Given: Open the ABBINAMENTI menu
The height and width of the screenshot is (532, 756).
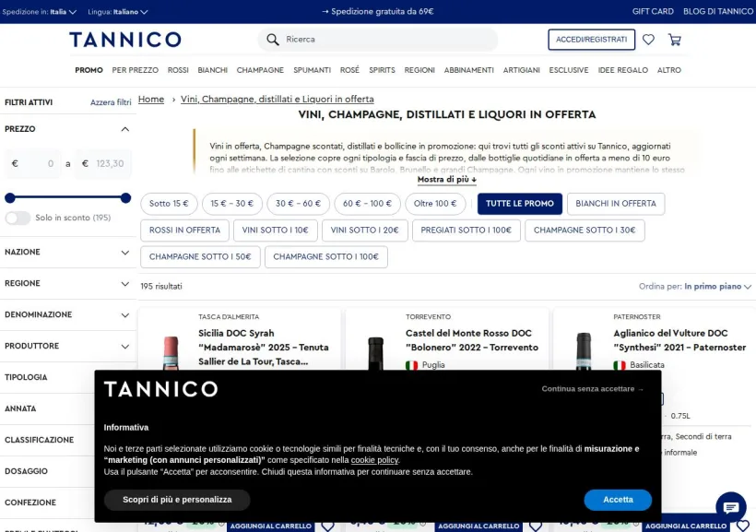Looking at the screenshot, I should (468, 70).
